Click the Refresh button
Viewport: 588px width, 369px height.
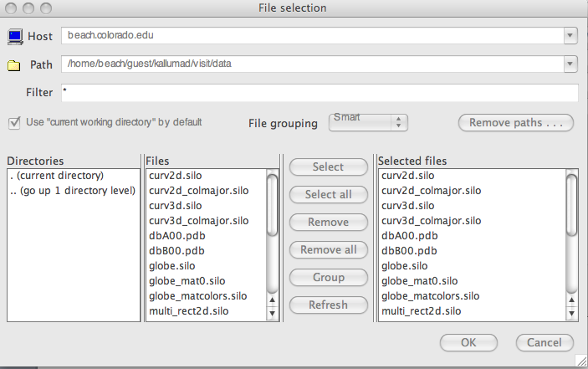(329, 305)
